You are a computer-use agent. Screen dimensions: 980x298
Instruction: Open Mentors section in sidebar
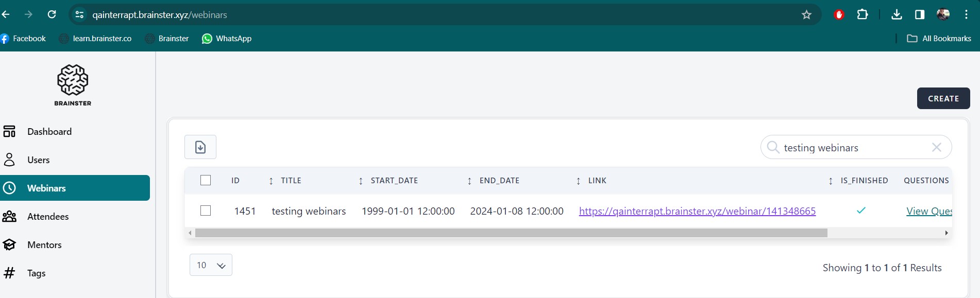click(x=44, y=245)
